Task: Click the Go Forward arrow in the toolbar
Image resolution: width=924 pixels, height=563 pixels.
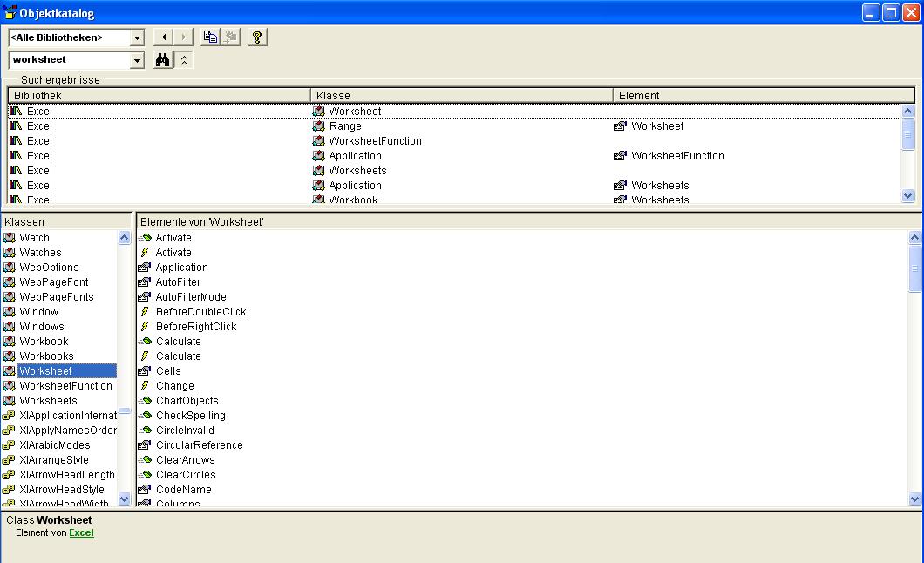Action: pyautogui.click(x=183, y=37)
